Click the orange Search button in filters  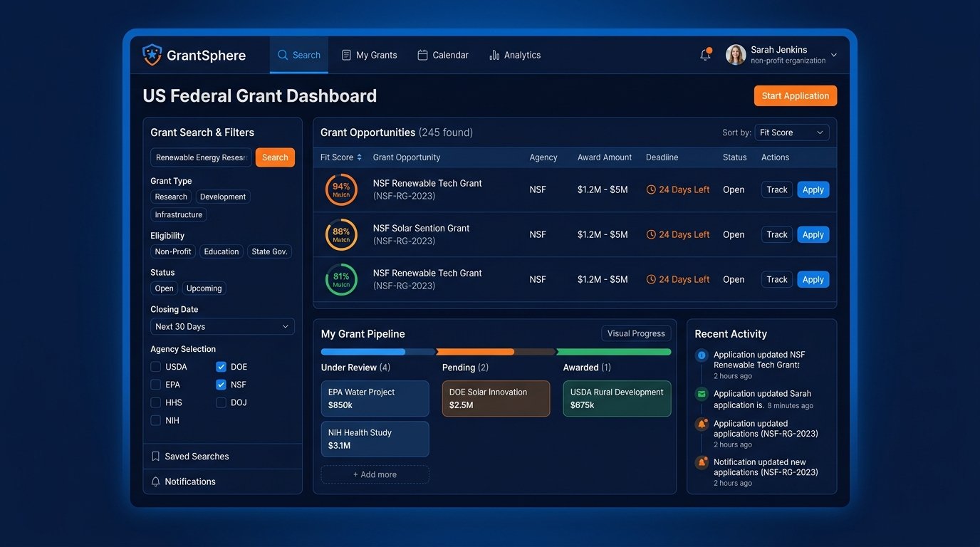click(x=275, y=157)
